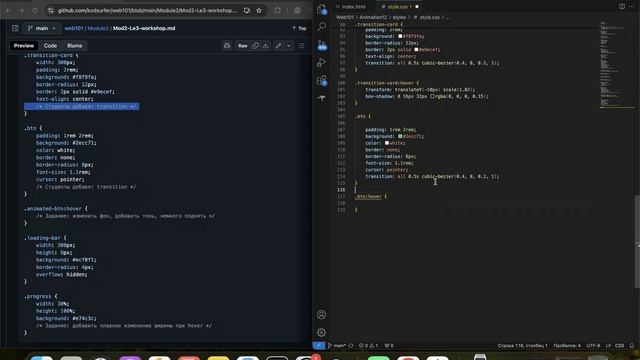640x360 pixels.
Task: Copy the raw file contents on GitHub
Action: (256, 46)
